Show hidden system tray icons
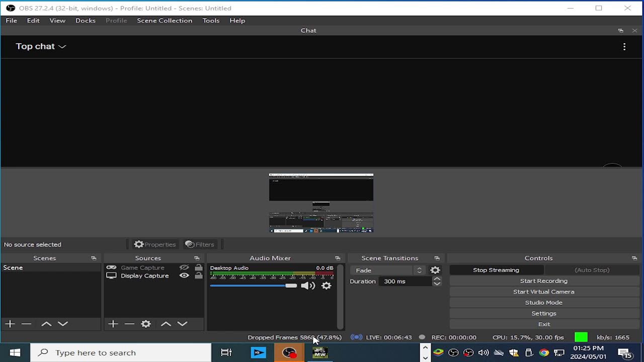Viewport: 644px width, 362px height. (x=425, y=348)
